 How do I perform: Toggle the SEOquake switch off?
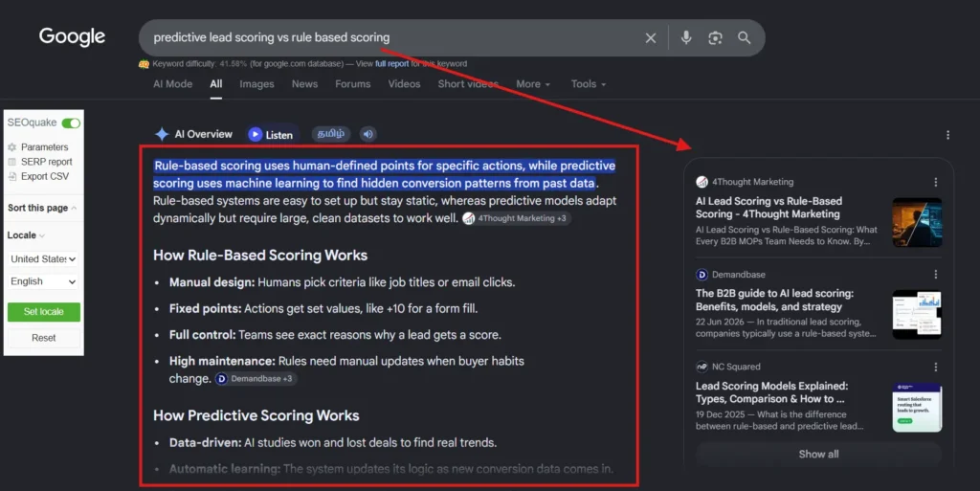[x=71, y=123]
